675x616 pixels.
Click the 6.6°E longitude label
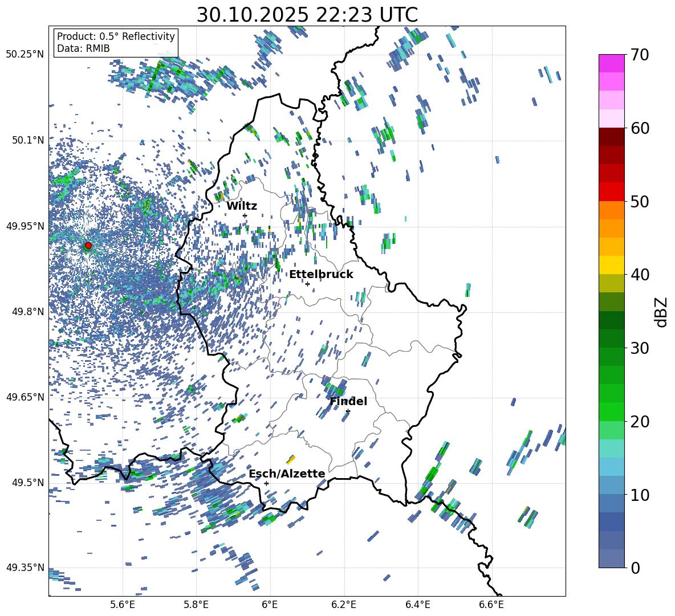point(491,605)
